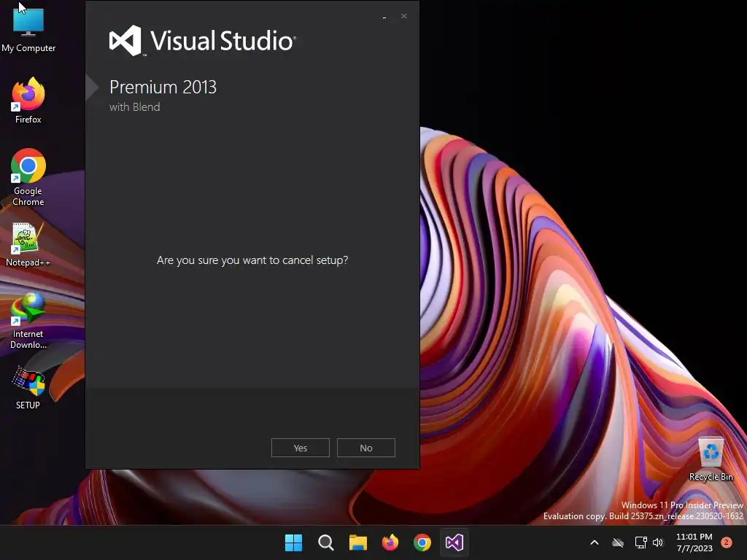The width and height of the screenshot is (747, 560).
Task: Launch Chrome from the taskbar
Action: (422, 542)
